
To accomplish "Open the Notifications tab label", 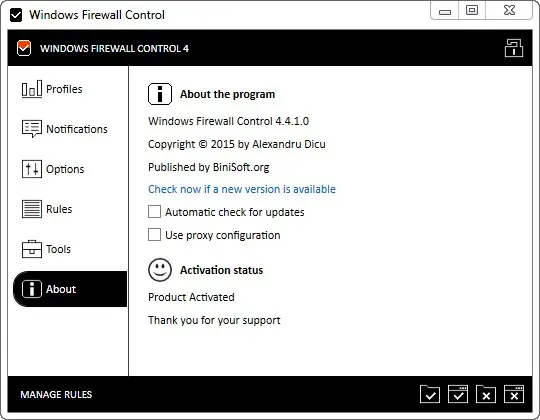I will pos(77,129).
